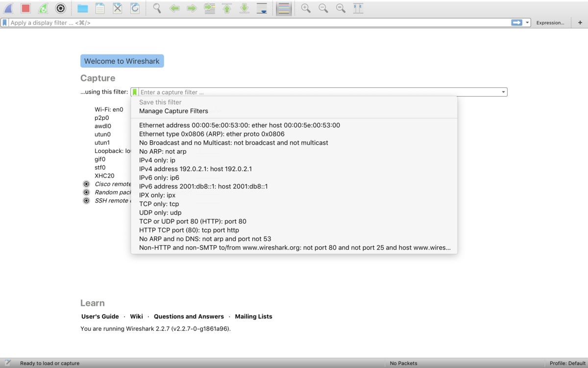Open SSH remote capture settings gear

tap(86, 201)
